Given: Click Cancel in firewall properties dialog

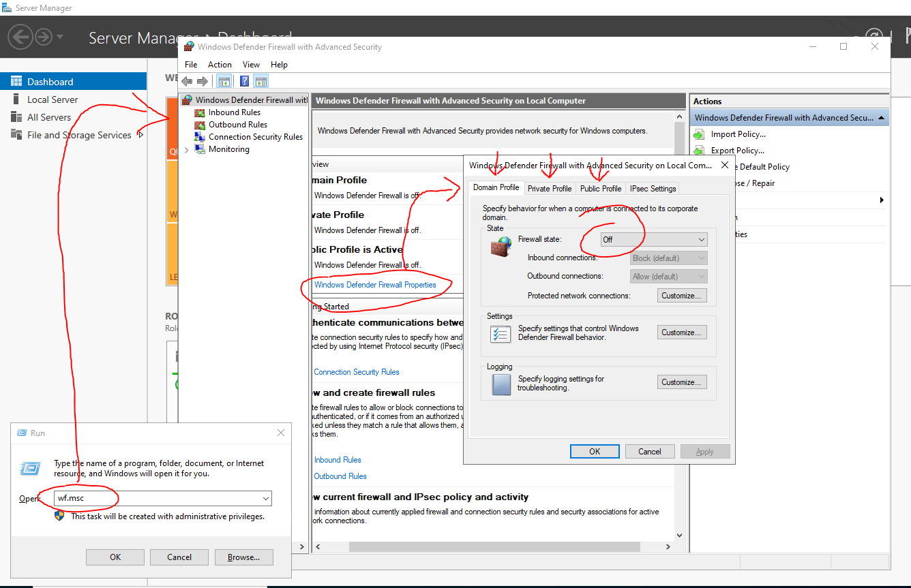Looking at the screenshot, I should click(x=650, y=452).
